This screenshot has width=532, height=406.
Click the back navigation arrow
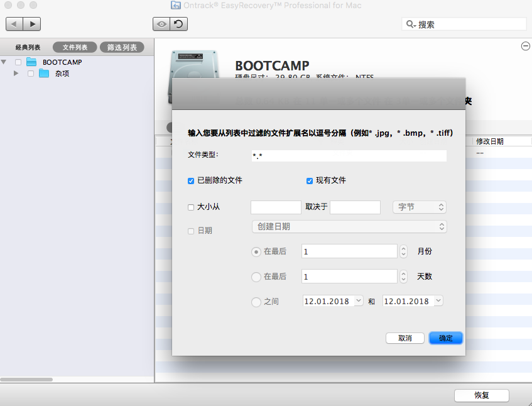14,23
